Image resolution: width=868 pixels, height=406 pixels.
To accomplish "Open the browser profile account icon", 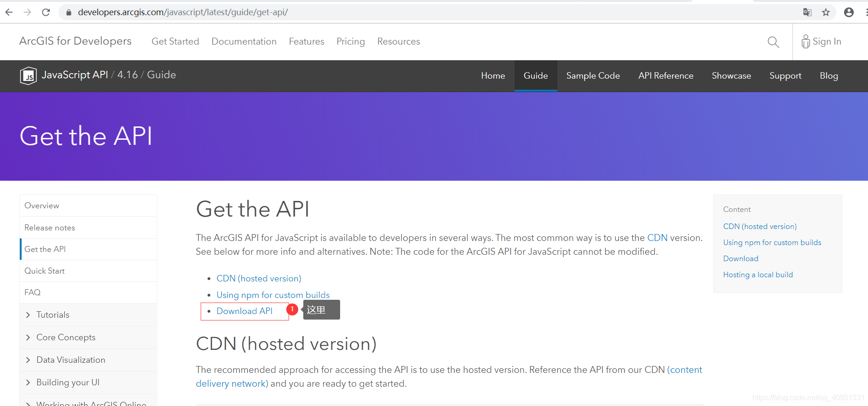I will click(x=849, y=12).
